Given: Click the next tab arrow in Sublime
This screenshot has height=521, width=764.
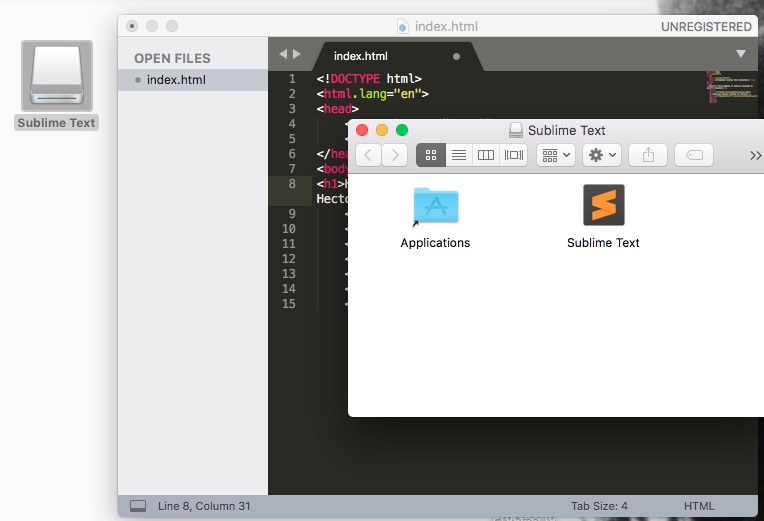Looking at the screenshot, I should (x=296, y=54).
